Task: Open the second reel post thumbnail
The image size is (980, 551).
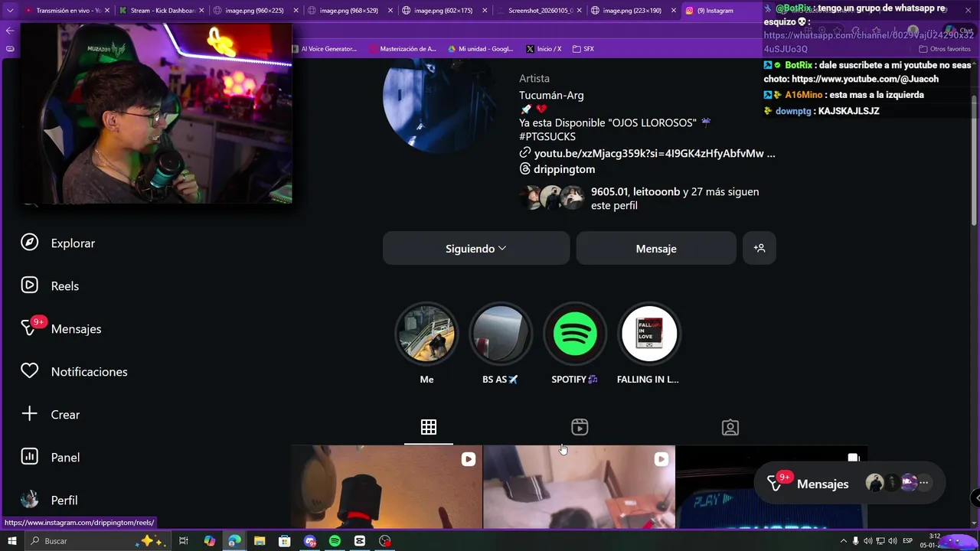Action: pos(580,487)
